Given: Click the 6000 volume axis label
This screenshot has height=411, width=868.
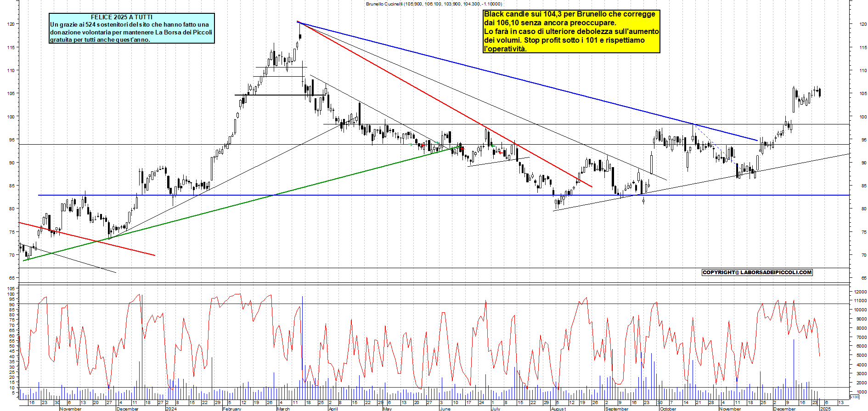Looking at the screenshot, I should (862, 346).
